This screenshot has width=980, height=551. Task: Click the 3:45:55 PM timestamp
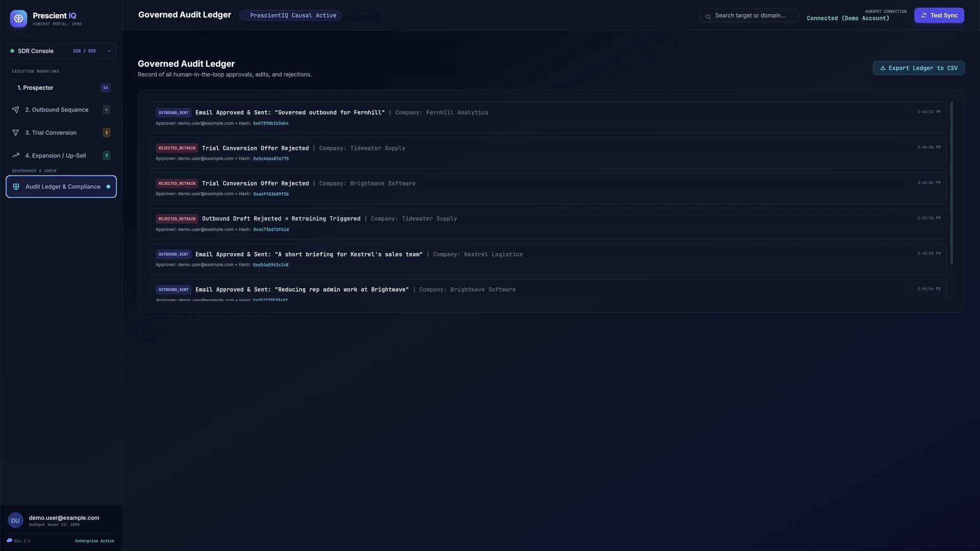coord(929,254)
